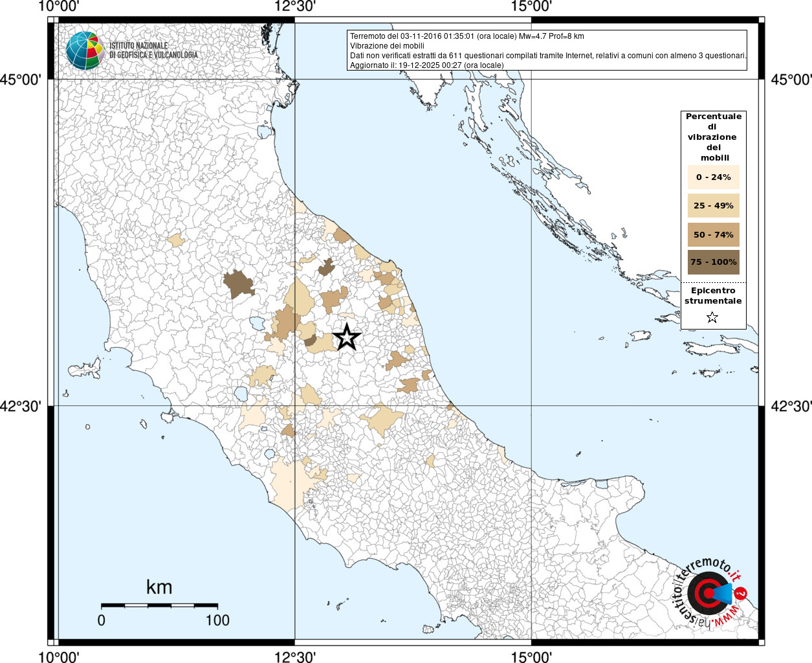The width and height of the screenshot is (812, 663).
Task: Click the black and white kilometer scale bar
Action: (x=159, y=605)
